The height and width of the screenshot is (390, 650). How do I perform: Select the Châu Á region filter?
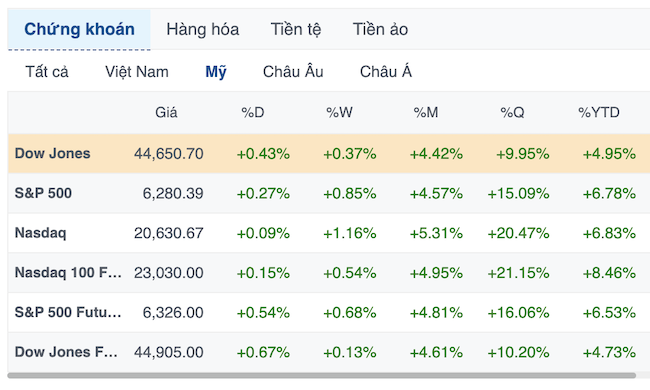pos(386,72)
